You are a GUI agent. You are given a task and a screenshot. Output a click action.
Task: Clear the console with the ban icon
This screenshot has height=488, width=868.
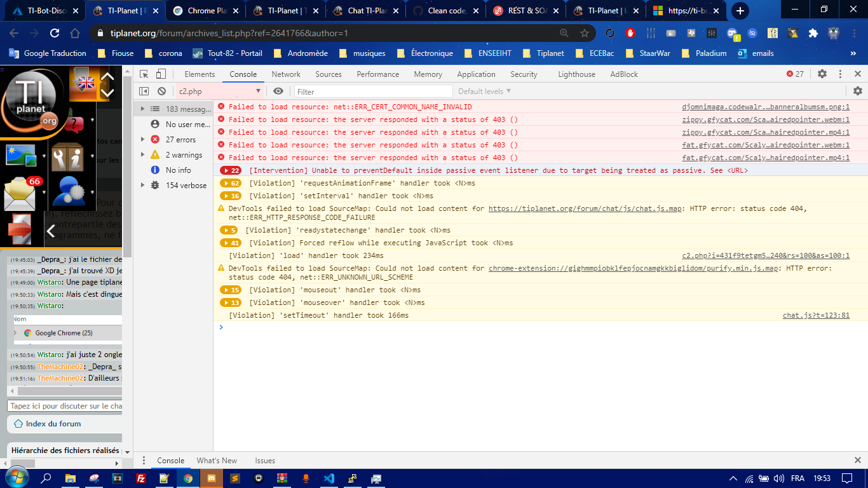point(161,91)
